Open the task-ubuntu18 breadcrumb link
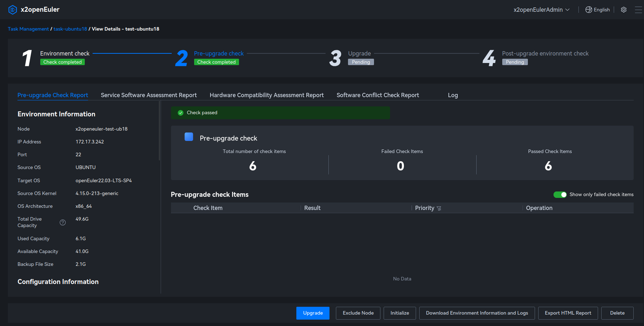Viewport: 644px width, 326px height. pyautogui.click(x=70, y=29)
